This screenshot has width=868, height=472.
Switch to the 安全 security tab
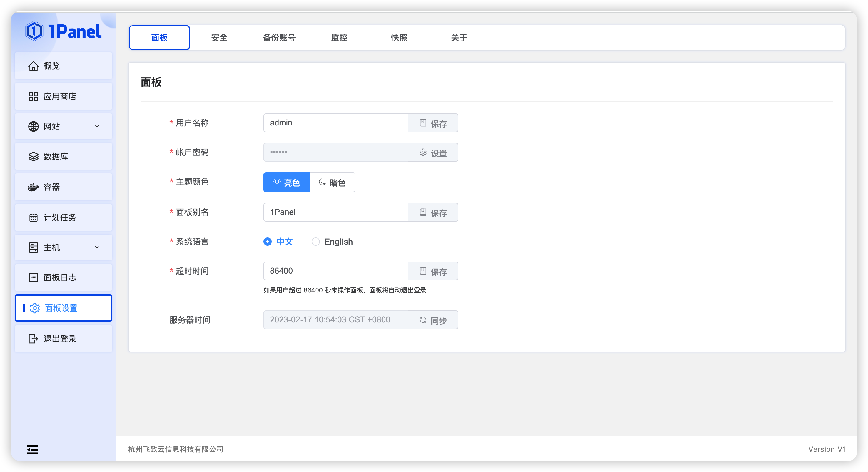(219, 37)
